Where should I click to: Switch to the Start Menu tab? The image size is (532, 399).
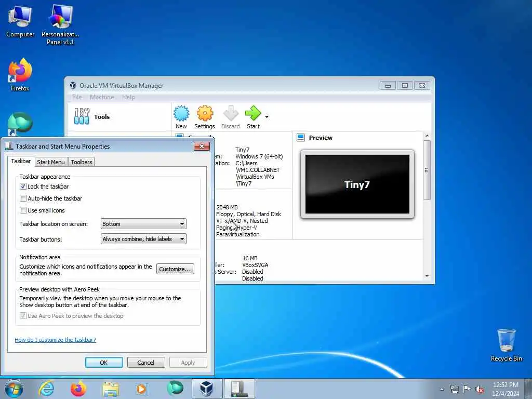pyautogui.click(x=51, y=162)
